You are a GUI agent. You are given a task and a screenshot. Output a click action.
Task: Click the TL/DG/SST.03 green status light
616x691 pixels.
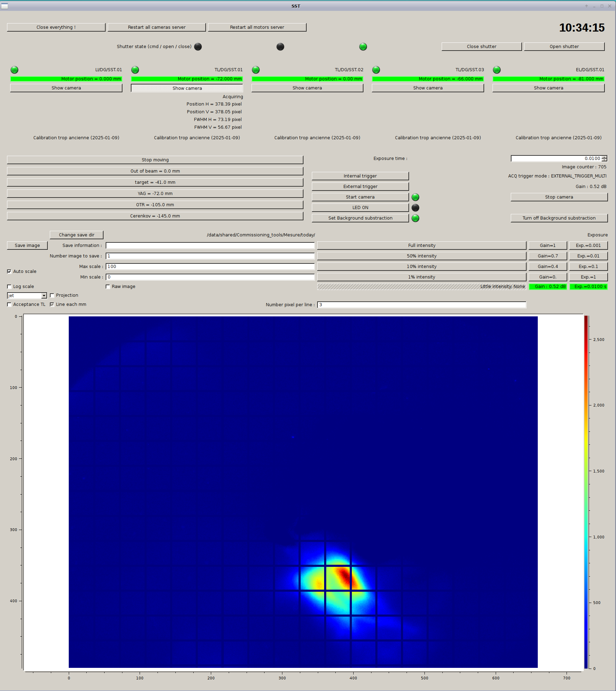pyautogui.click(x=376, y=70)
